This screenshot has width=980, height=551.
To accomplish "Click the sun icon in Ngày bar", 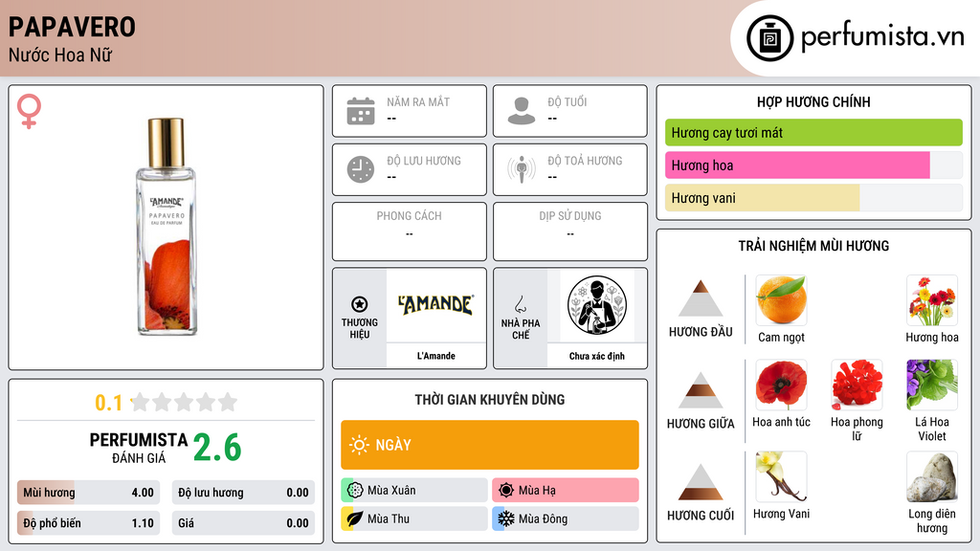I will coord(360,445).
